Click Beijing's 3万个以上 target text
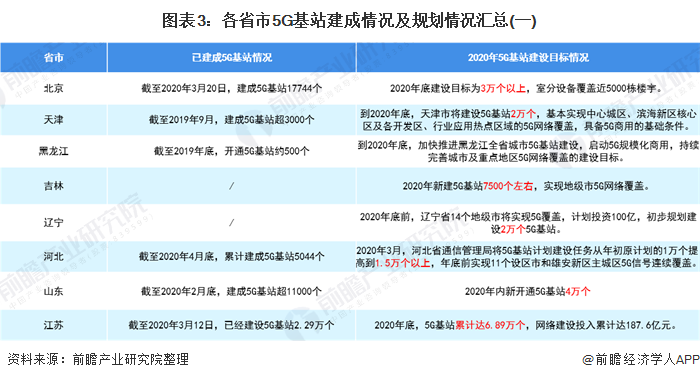The image size is (700, 380). click(503, 88)
